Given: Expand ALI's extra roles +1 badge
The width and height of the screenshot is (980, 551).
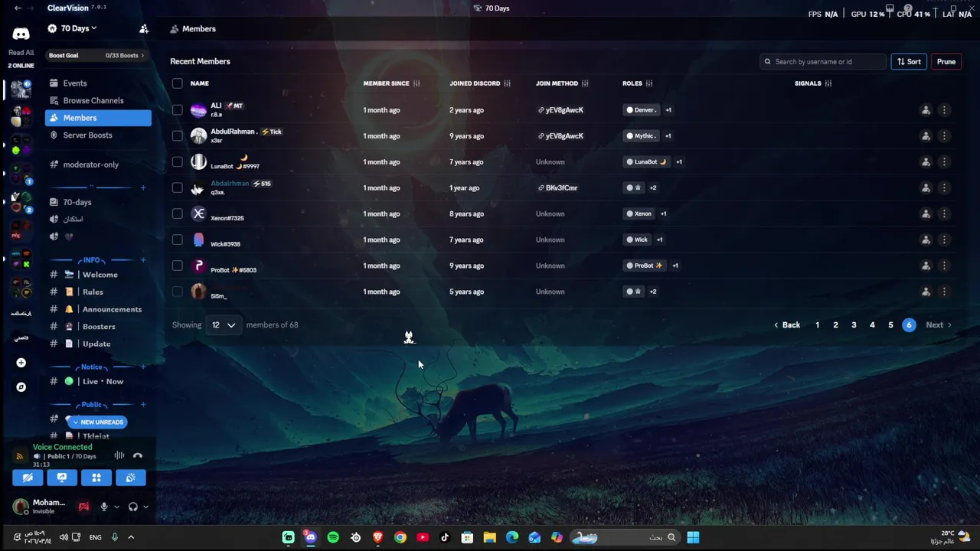Looking at the screenshot, I should click(x=668, y=110).
